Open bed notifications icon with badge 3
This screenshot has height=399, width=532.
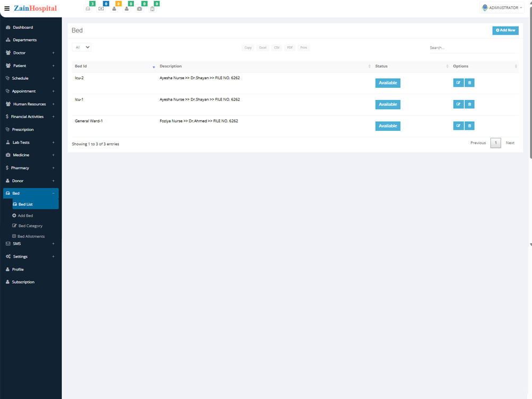click(x=88, y=9)
